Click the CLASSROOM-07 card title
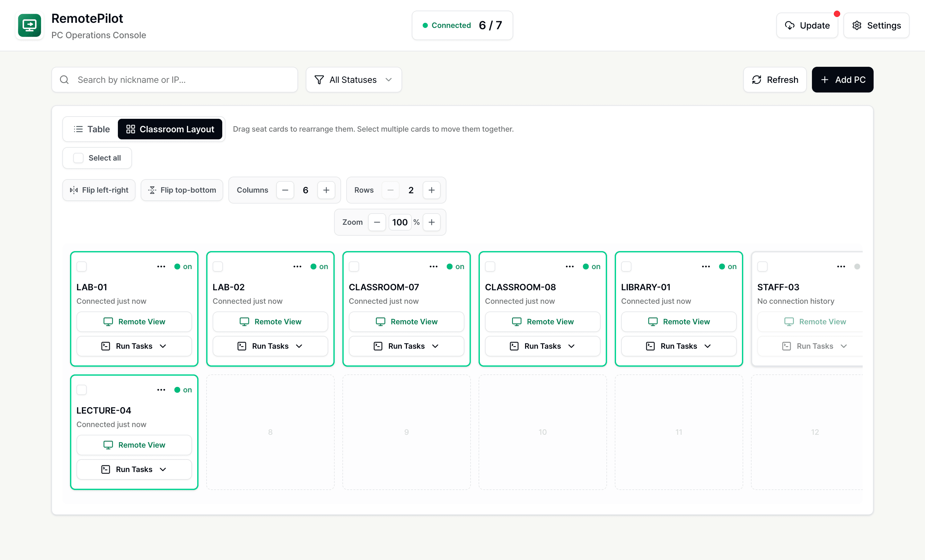This screenshot has width=925, height=560. [x=384, y=287]
